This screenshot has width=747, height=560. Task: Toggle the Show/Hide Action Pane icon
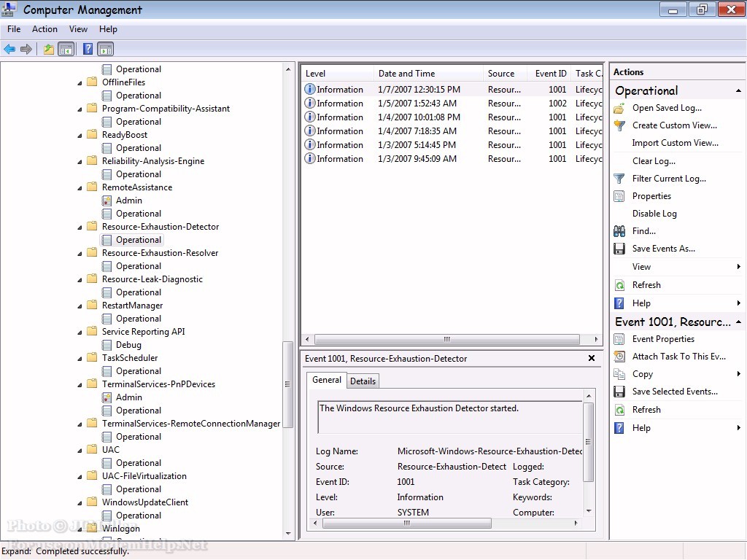click(105, 49)
